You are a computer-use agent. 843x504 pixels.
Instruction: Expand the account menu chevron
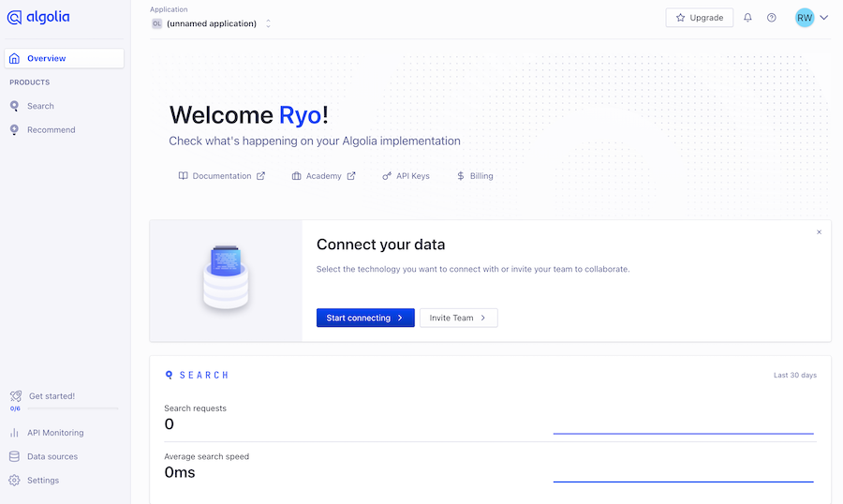tap(824, 18)
